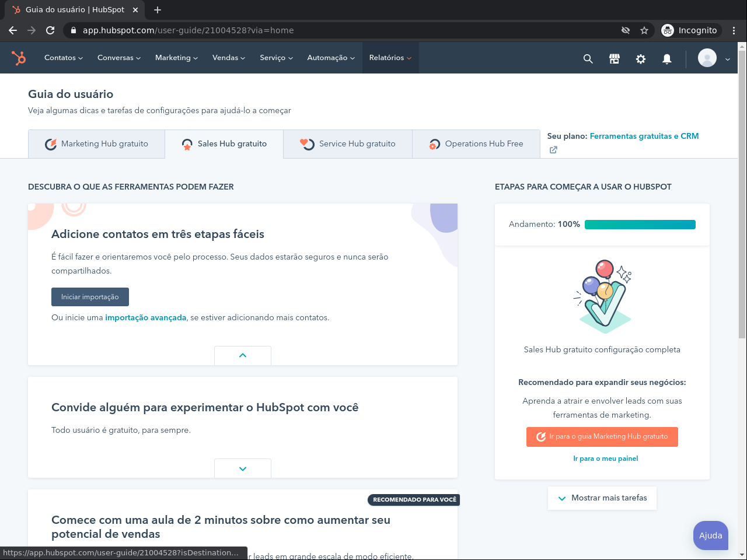Click the browser back arrow
The image size is (747, 560).
click(x=13, y=30)
